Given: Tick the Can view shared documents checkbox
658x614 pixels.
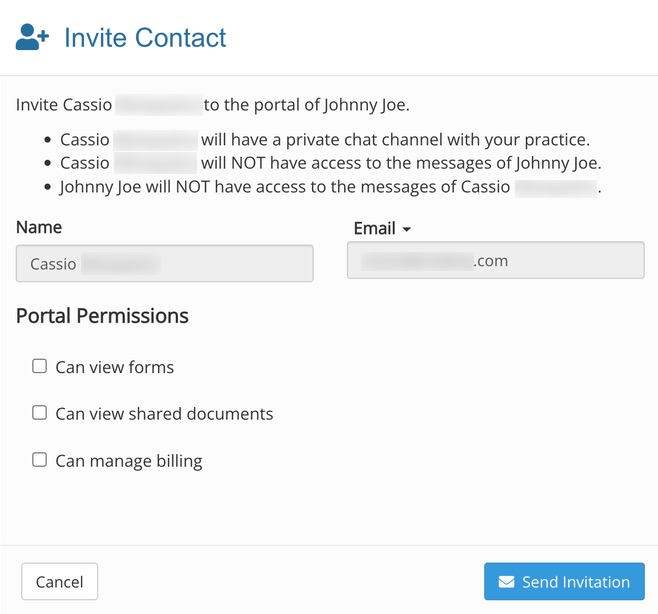Looking at the screenshot, I should (39, 413).
